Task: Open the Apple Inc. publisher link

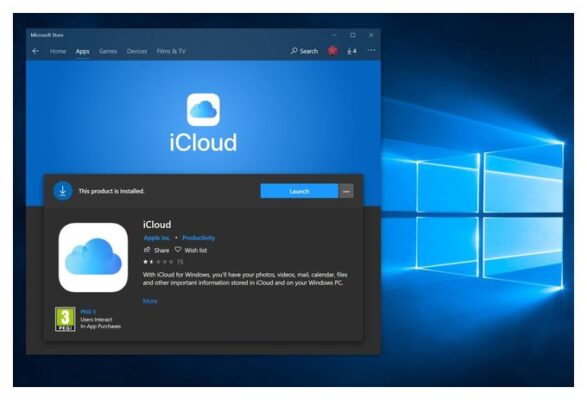Action: 157,238
